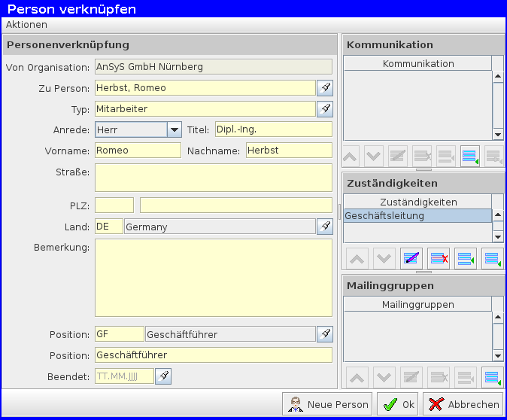
Task: Confirm with the Ok button
Action: (x=398, y=404)
